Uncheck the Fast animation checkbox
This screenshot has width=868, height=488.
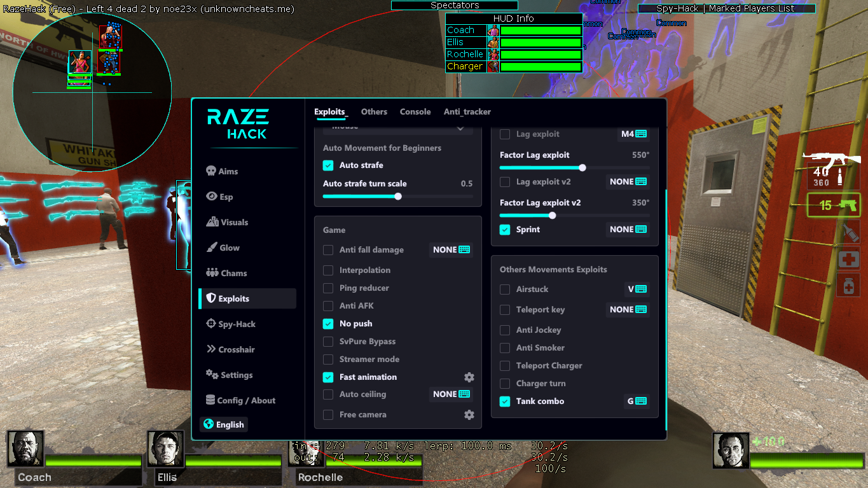(x=328, y=377)
